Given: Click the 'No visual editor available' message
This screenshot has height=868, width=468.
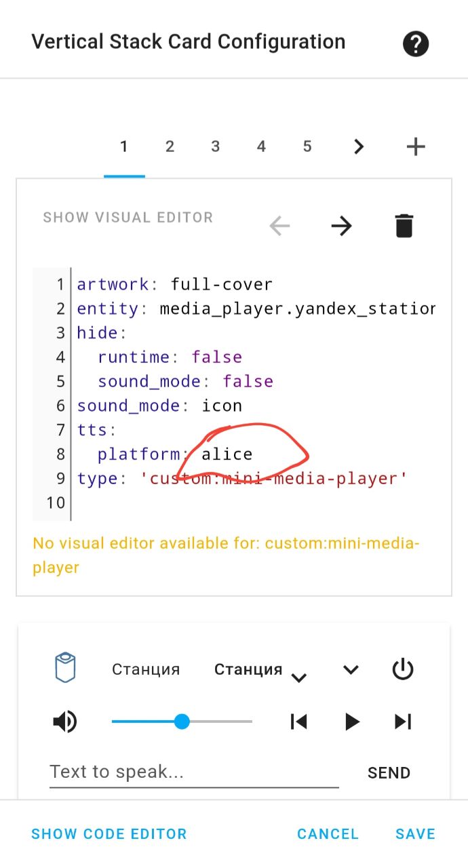Looking at the screenshot, I should [x=226, y=555].
